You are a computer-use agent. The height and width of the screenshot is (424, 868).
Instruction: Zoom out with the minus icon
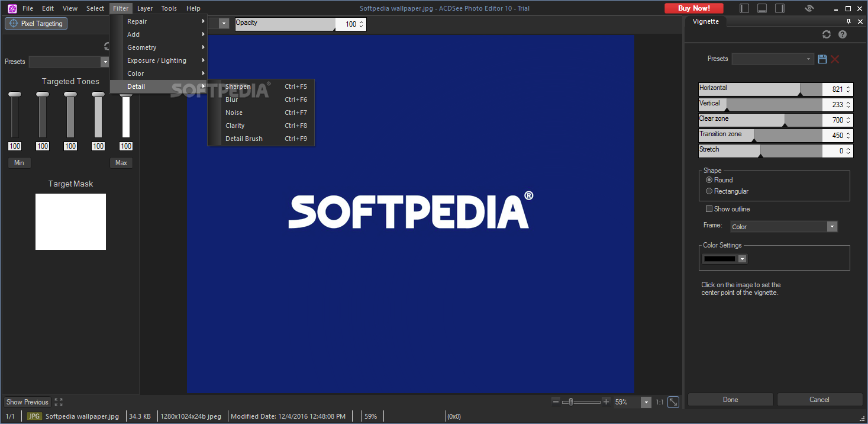(x=556, y=401)
